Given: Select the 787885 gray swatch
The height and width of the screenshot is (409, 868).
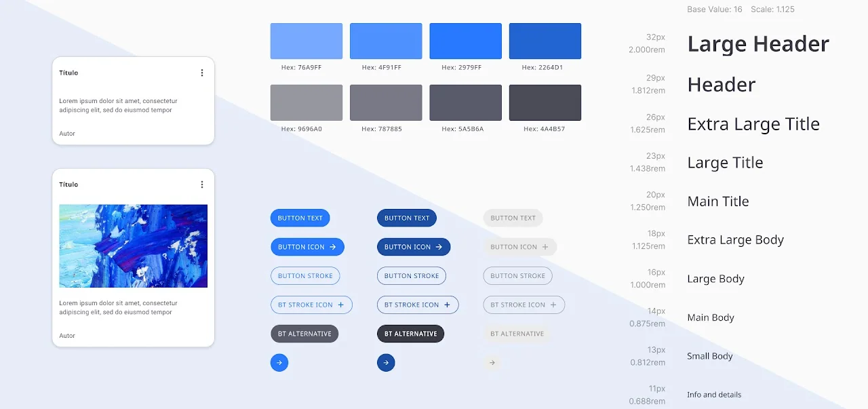Looking at the screenshot, I should point(386,103).
